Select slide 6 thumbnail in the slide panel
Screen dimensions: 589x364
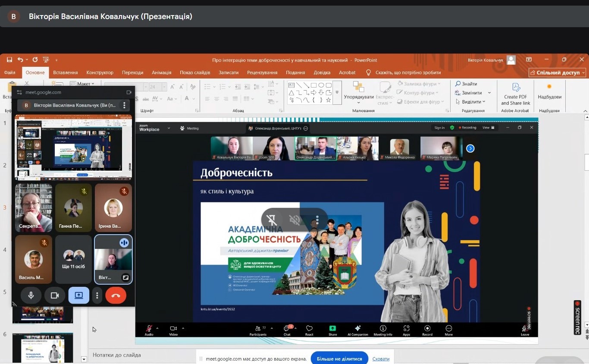tap(43, 348)
